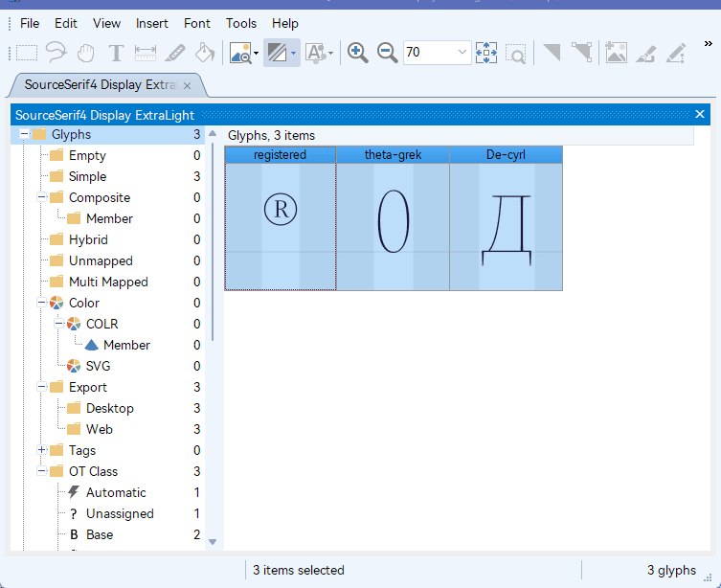Open the glyph guides dropdown arrow
721x588 pixels.
[x=330, y=53]
